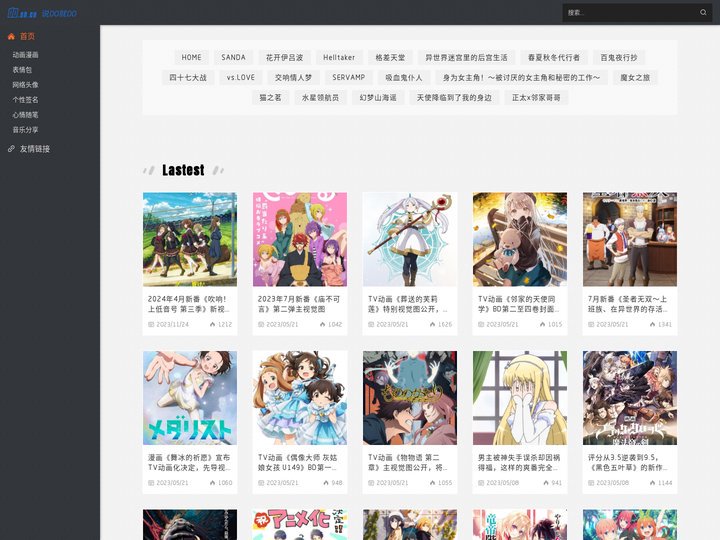
Task: Select the 吸血鬼仆人 tag
Action: click(404, 78)
